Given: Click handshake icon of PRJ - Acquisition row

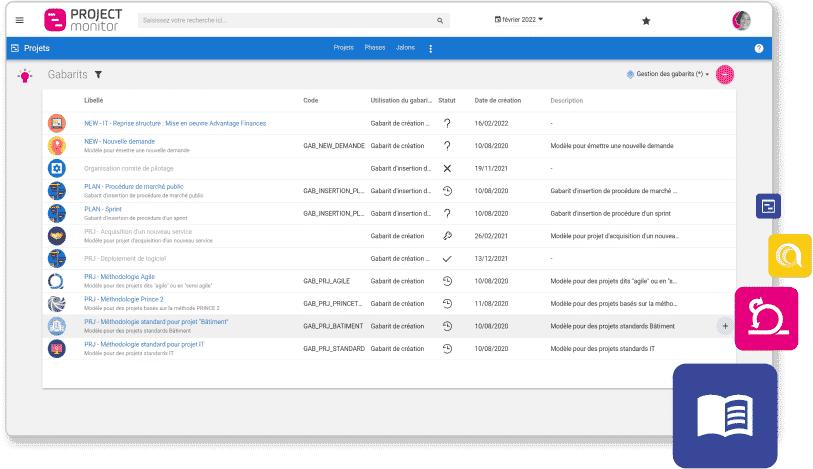Looking at the screenshot, I should tap(57, 236).
